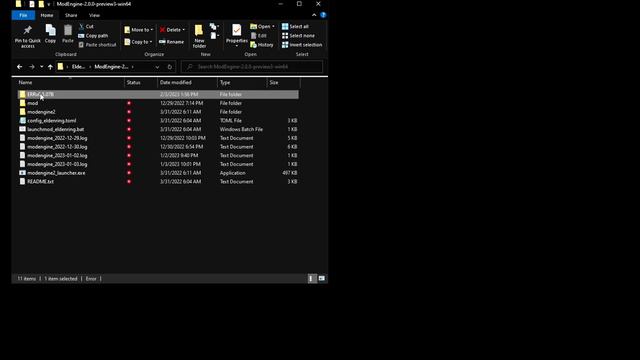
Task: Select config_eldenring.toml file
Action: 158,121
